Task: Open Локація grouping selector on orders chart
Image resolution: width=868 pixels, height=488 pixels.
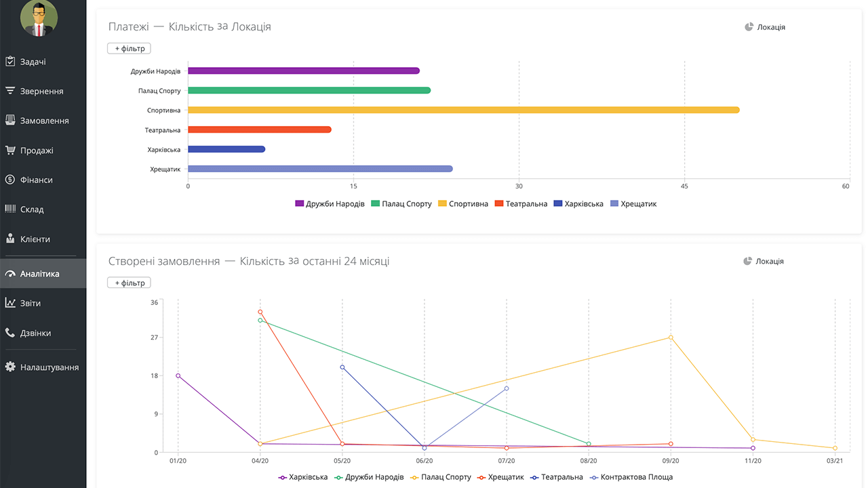Action: (764, 261)
